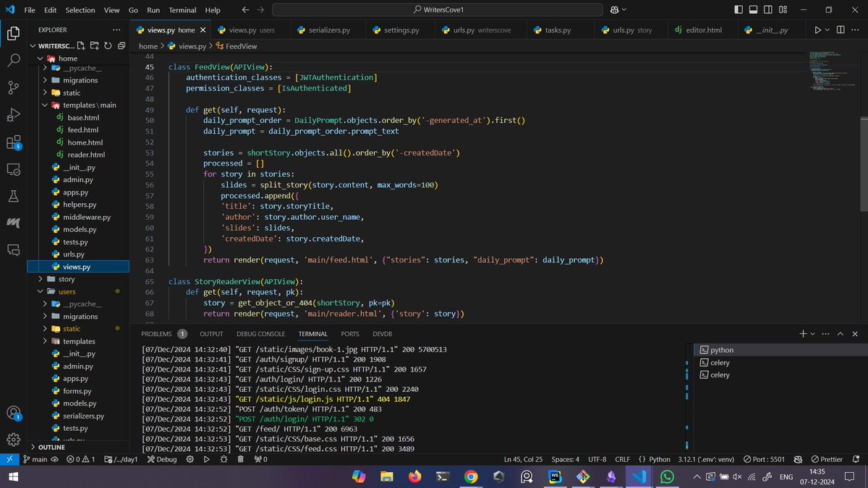Close the views.py home tab
868x488 pixels.
tap(203, 30)
